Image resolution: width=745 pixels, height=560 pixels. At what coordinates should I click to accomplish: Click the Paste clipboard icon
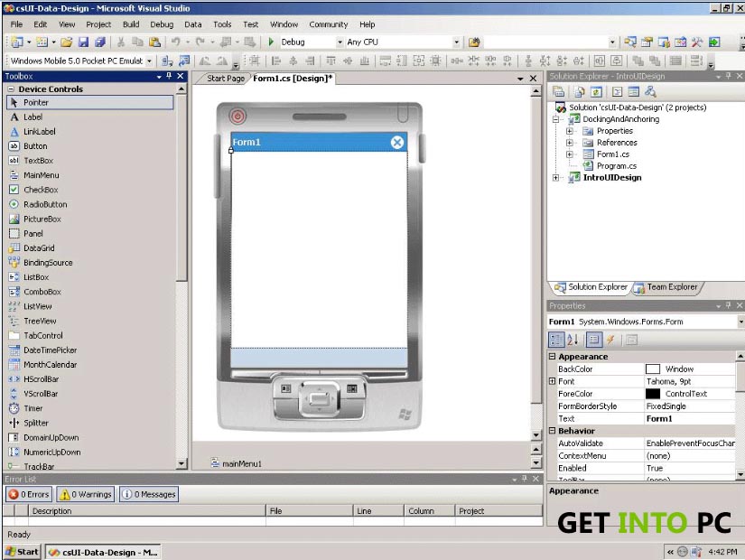pyautogui.click(x=154, y=42)
